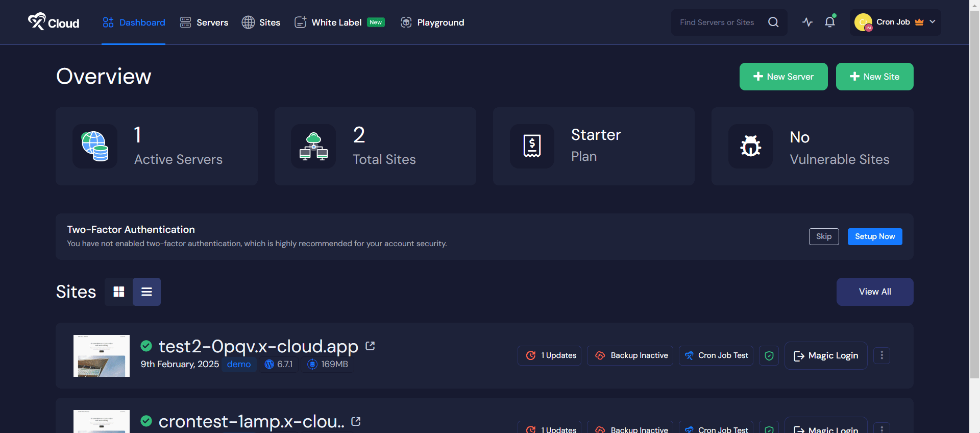This screenshot has width=980, height=433.
Task: Click crontest-1amp.x-clou.. site name
Action: (251, 421)
